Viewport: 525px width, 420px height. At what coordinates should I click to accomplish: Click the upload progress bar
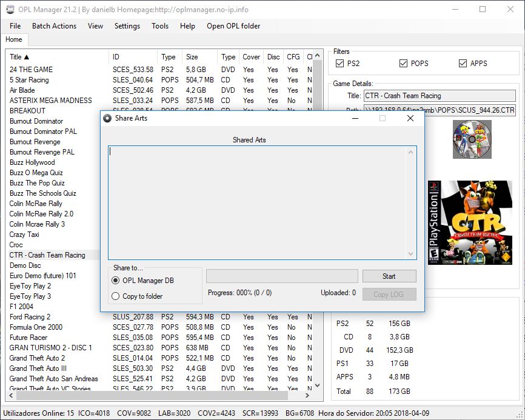tap(282, 276)
